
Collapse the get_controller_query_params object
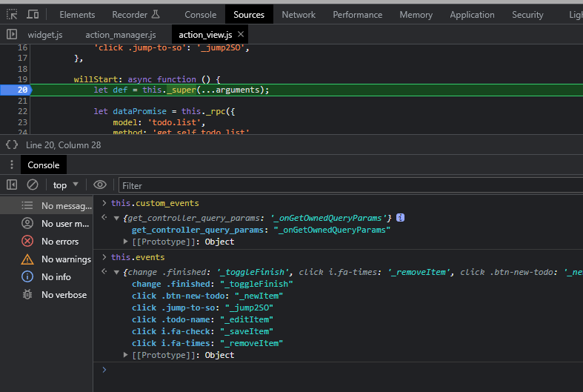click(116, 218)
